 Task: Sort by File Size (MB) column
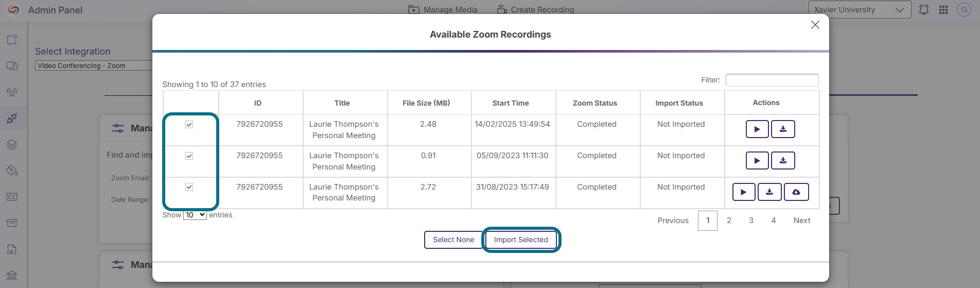point(429,103)
